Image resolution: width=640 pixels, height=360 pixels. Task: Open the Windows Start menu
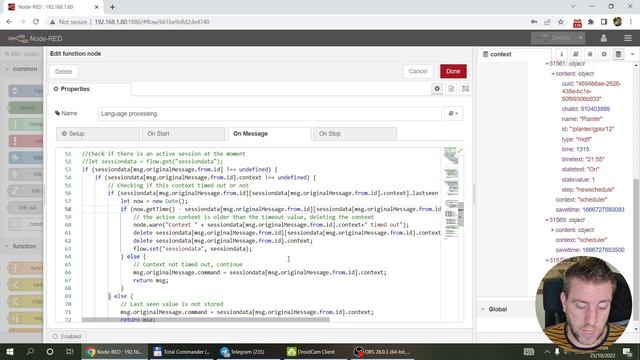pyautogui.click(x=10, y=351)
